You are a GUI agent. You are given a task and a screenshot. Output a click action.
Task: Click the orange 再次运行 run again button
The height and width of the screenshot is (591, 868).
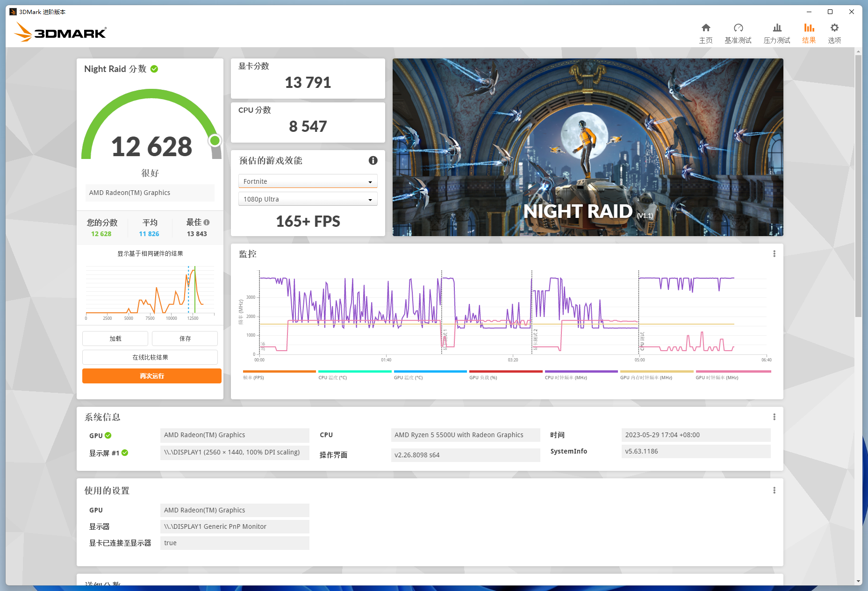click(152, 376)
